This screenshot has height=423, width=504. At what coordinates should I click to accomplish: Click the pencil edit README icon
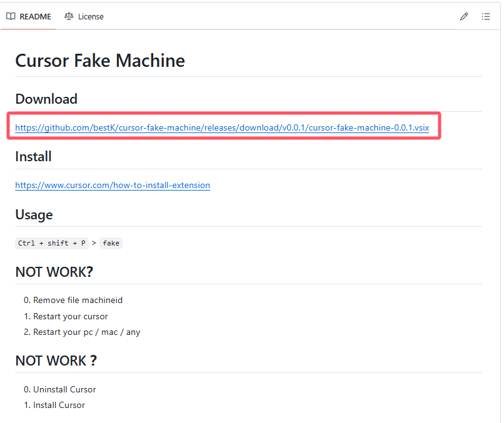(464, 16)
